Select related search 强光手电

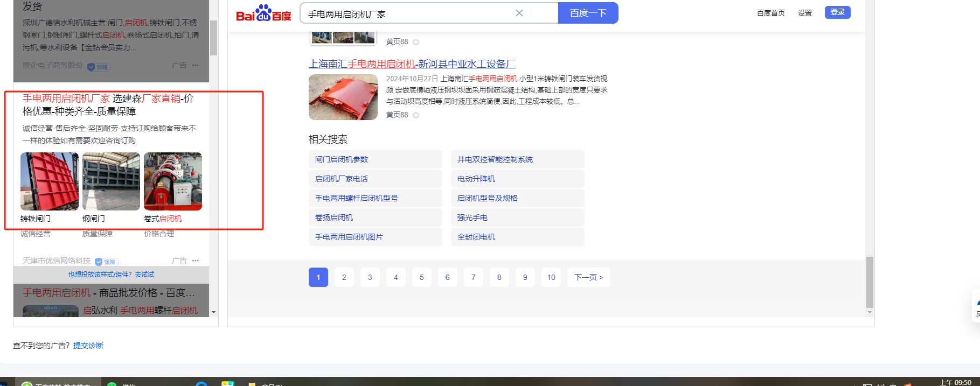point(518,217)
